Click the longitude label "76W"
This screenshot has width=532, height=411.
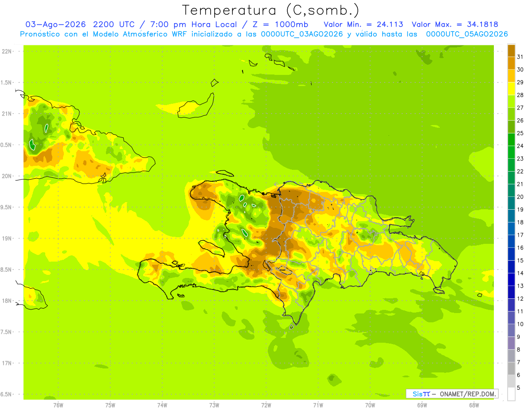coord(58,405)
